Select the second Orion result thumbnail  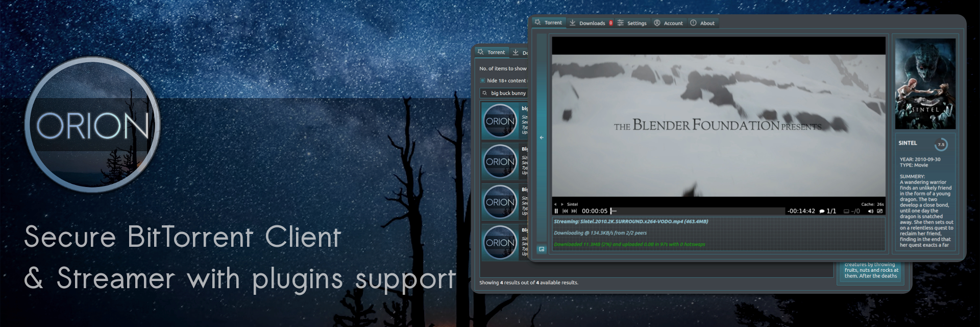(x=500, y=161)
